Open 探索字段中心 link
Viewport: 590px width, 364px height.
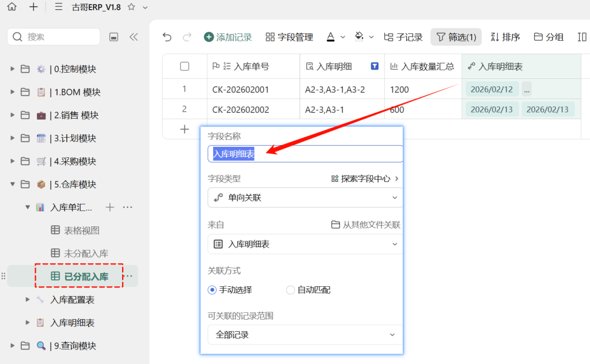pos(365,179)
